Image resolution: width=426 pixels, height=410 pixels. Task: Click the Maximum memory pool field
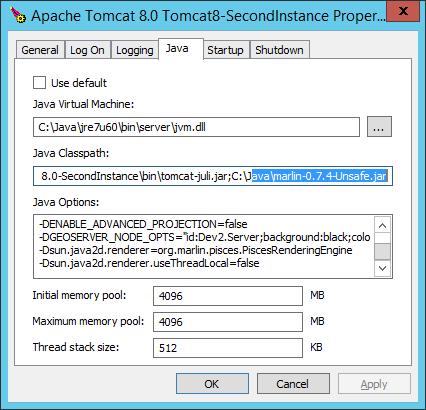click(228, 322)
